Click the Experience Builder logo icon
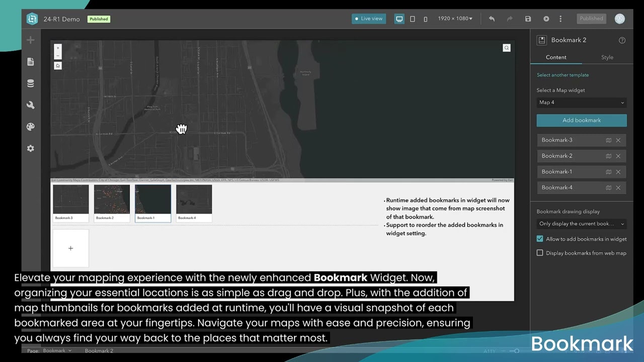The image size is (644, 362). click(x=32, y=19)
